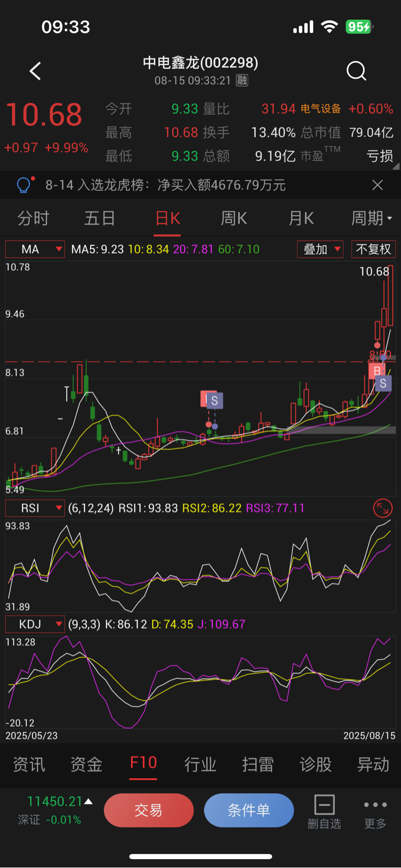The width and height of the screenshot is (401, 868).
Task: Tap the 2025/05/23 start date label
Action: pos(31,735)
